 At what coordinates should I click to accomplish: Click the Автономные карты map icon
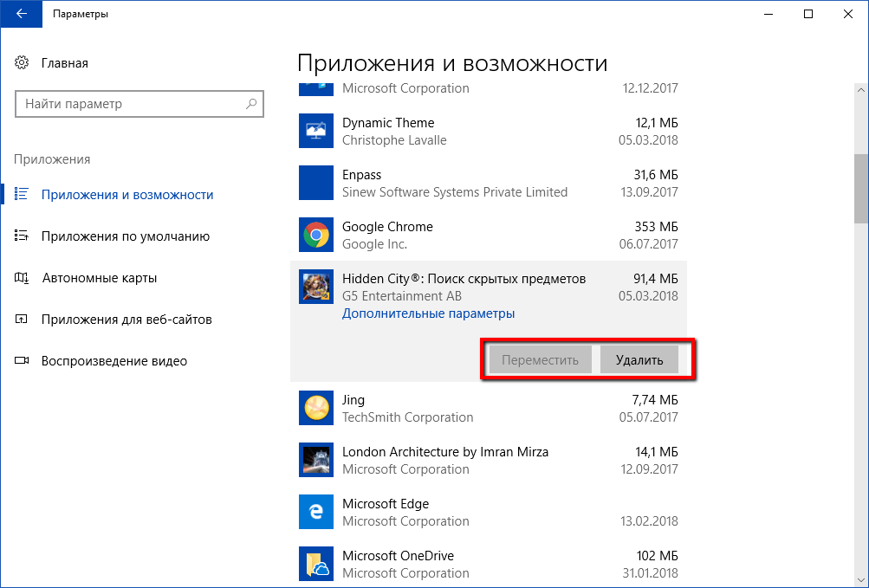pyautogui.click(x=24, y=277)
